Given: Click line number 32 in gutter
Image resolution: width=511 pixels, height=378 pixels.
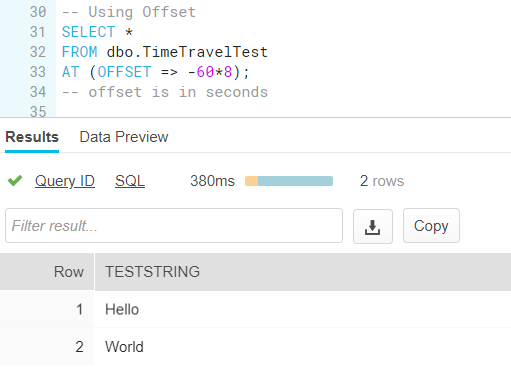Looking at the screenshot, I should point(38,52).
